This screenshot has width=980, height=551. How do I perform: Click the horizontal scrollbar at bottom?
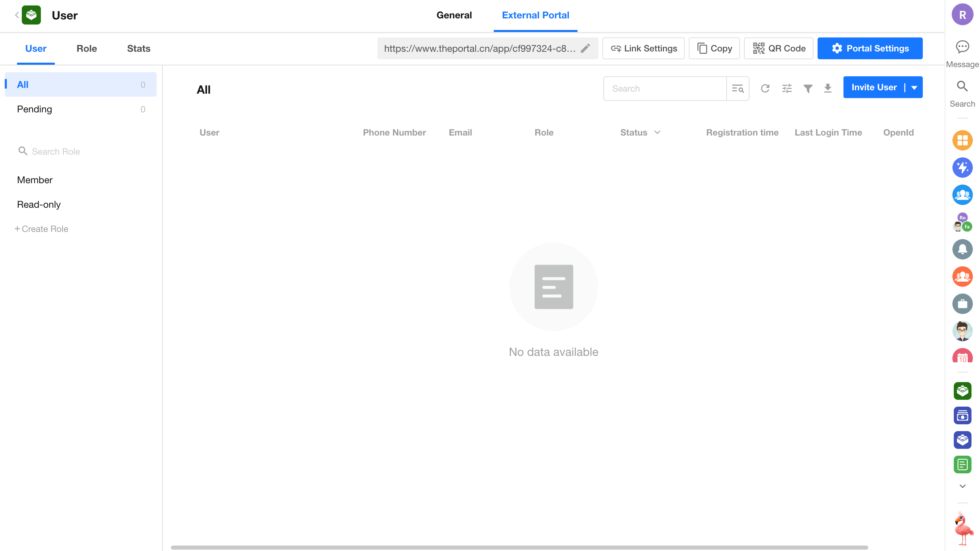point(519,547)
